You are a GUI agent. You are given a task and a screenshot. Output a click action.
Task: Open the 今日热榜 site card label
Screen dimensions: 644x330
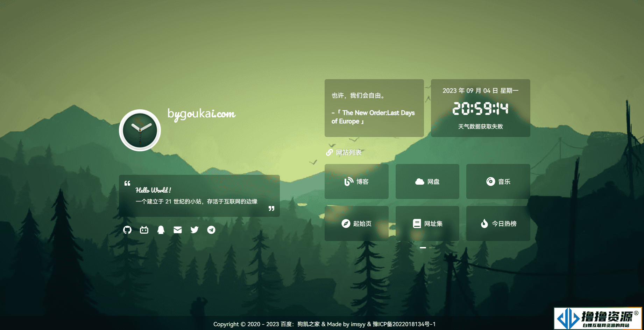504,224
